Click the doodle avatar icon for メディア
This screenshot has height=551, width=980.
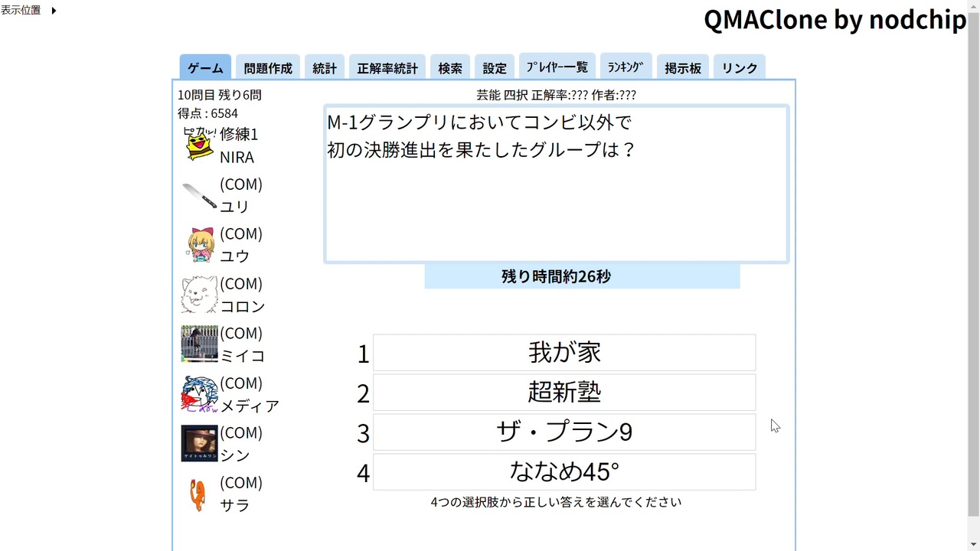tap(198, 393)
